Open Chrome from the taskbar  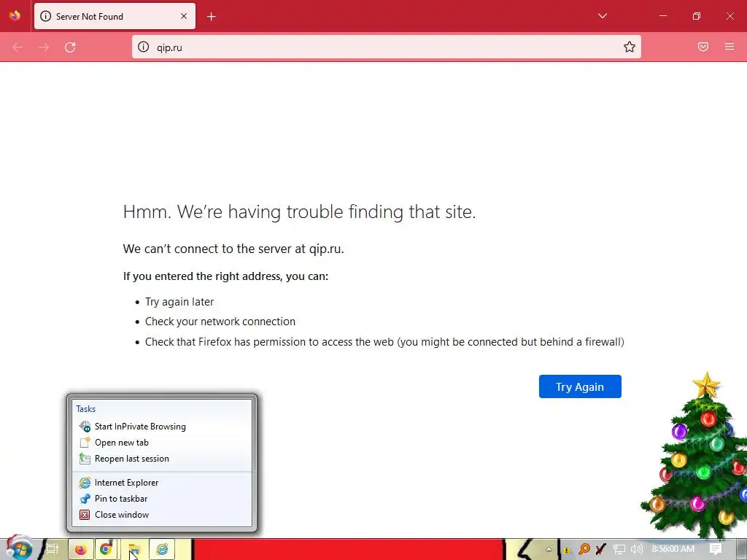pos(107,550)
